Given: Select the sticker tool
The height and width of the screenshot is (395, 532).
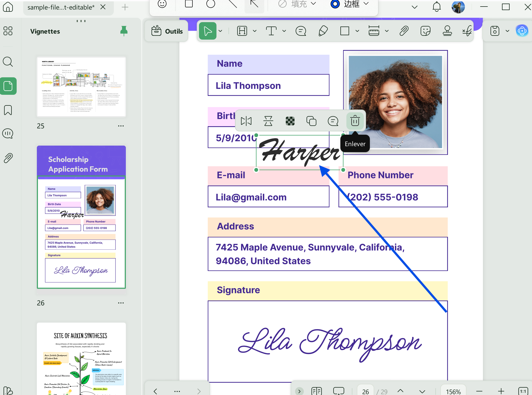Looking at the screenshot, I should (x=426, y=31).
